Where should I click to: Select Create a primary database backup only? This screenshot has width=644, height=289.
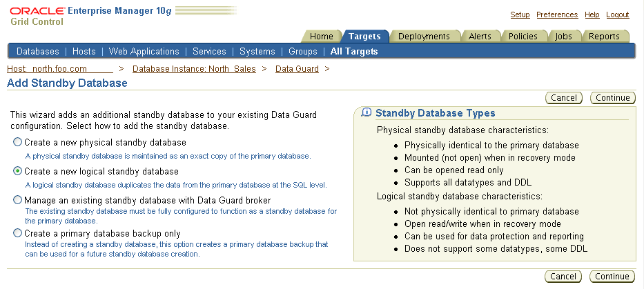17,234
